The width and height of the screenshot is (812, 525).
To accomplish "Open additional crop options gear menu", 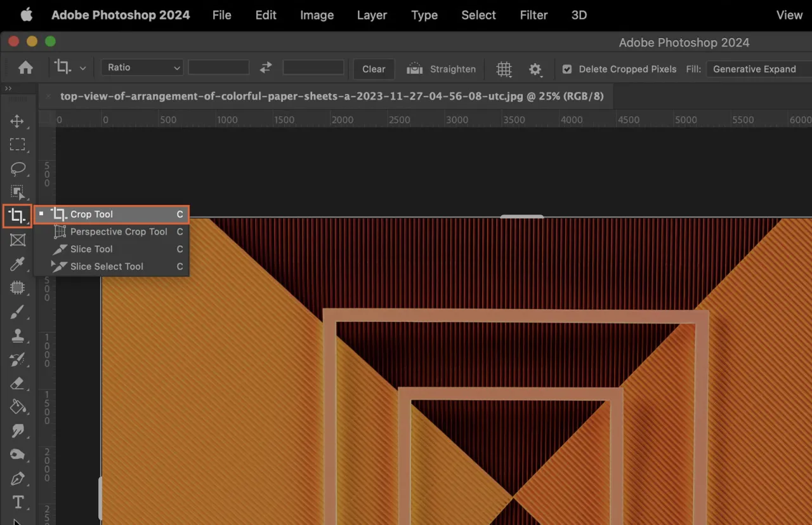I will pos(535,69).
